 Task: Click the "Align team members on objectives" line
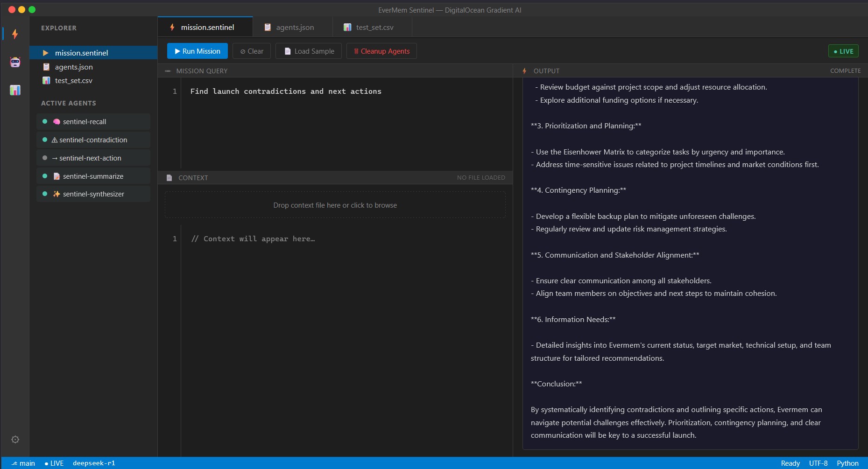(654, 294)
